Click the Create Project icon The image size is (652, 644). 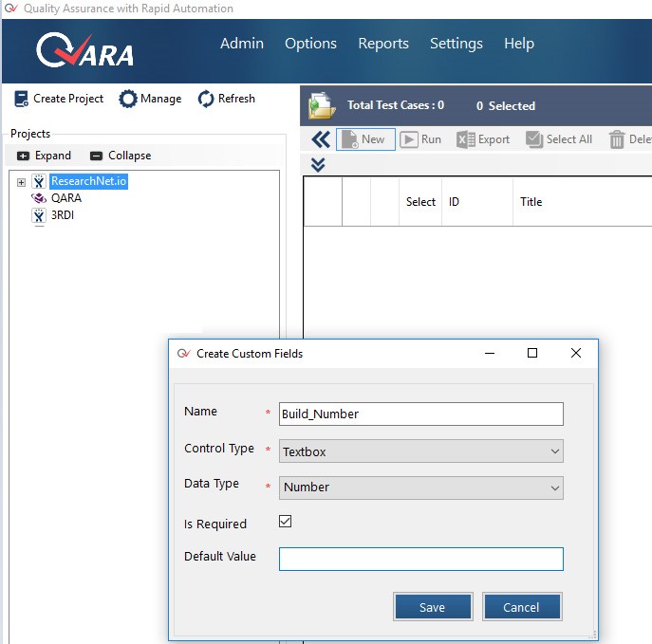click(21, 99)
